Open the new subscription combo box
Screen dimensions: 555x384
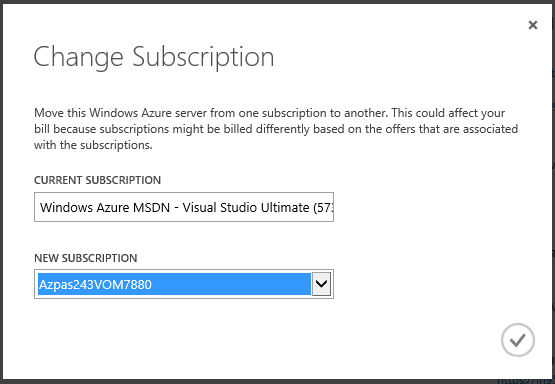184,284
